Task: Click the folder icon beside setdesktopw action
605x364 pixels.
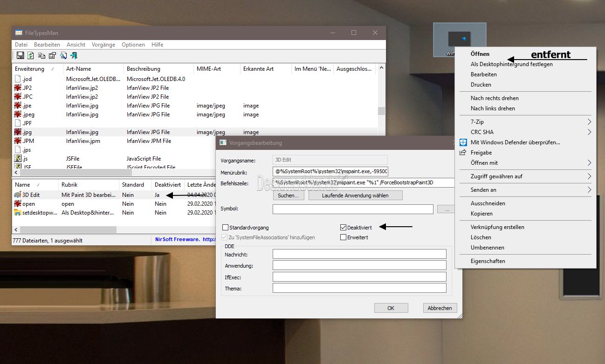Action: 18,213
